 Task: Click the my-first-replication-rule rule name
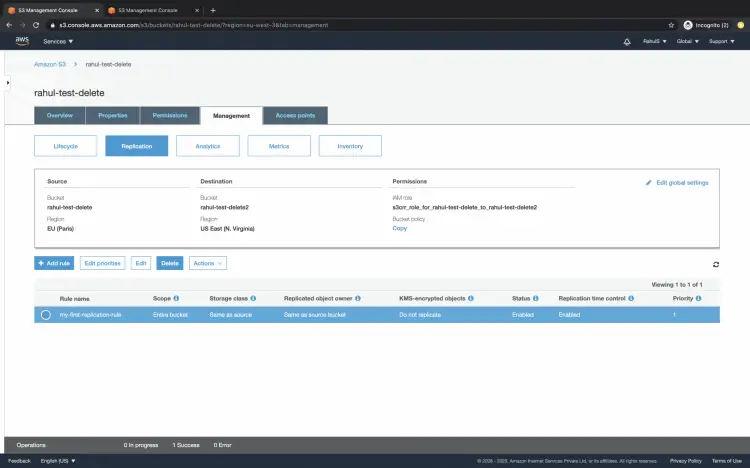[90, 315]
